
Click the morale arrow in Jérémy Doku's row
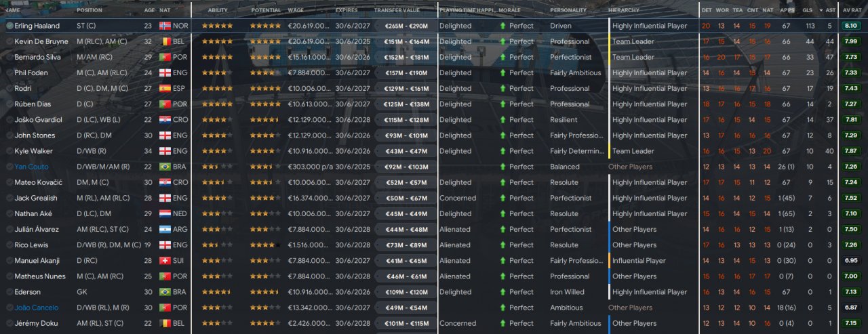tap(502, 323)
